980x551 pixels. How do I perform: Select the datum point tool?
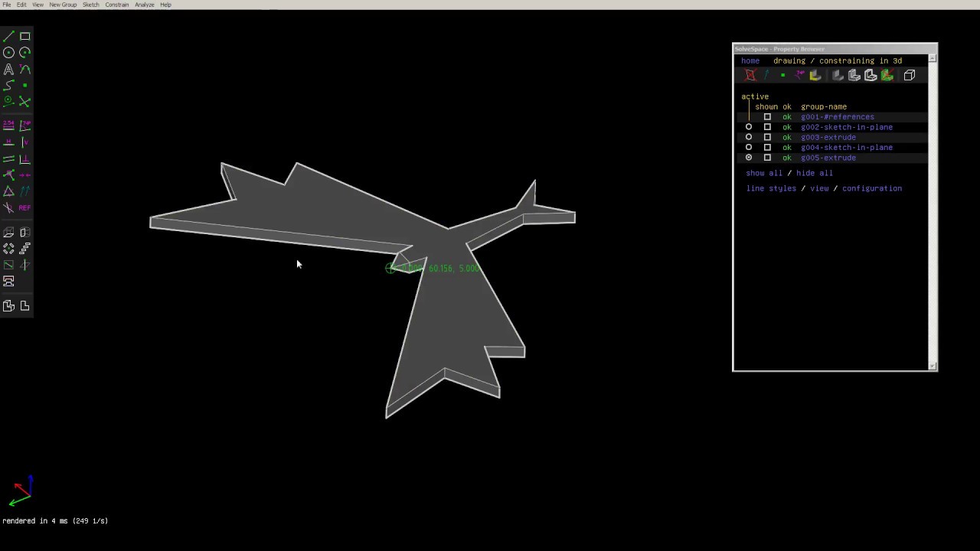24,85
